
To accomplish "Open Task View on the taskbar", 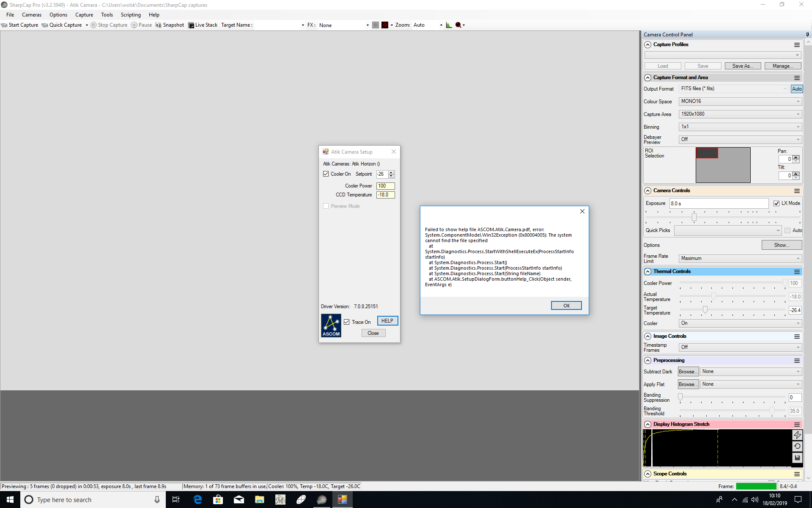I will [x=176, y=500].
